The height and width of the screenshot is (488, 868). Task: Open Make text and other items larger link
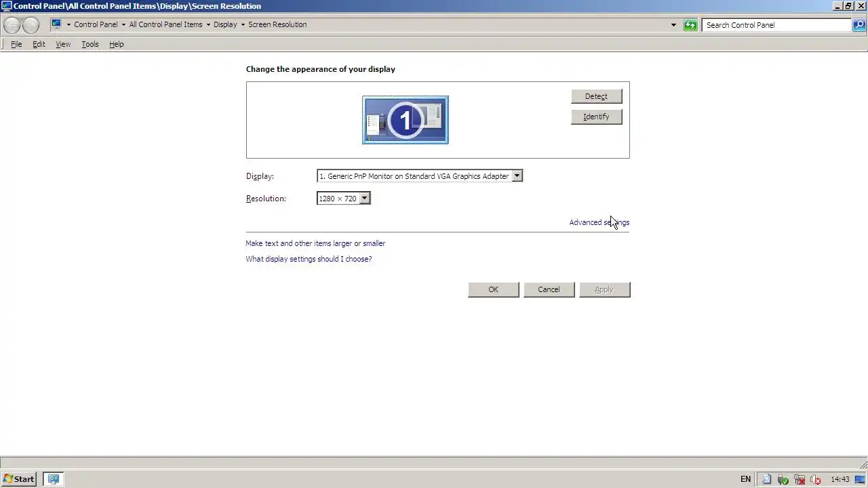point(315,243)
